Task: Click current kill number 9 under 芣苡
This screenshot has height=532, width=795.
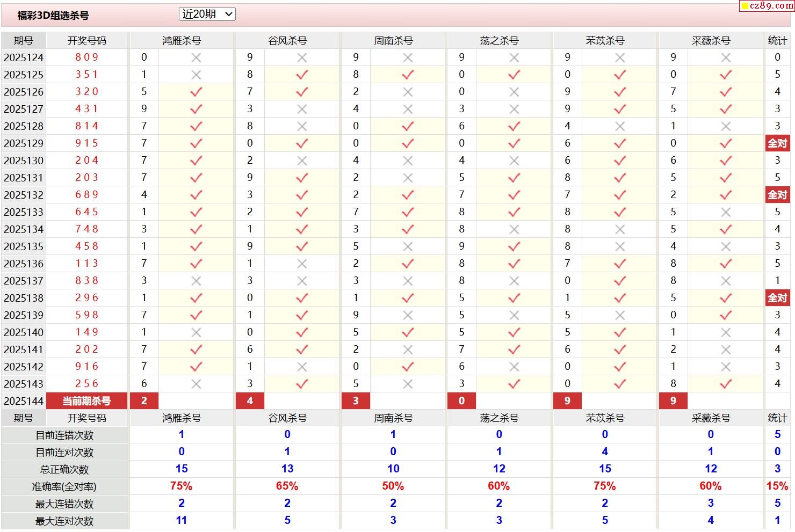Action: (x=567, y=401)
